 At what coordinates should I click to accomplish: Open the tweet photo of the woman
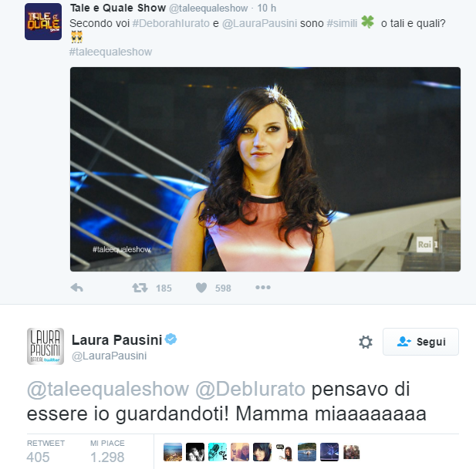point(265,169)
